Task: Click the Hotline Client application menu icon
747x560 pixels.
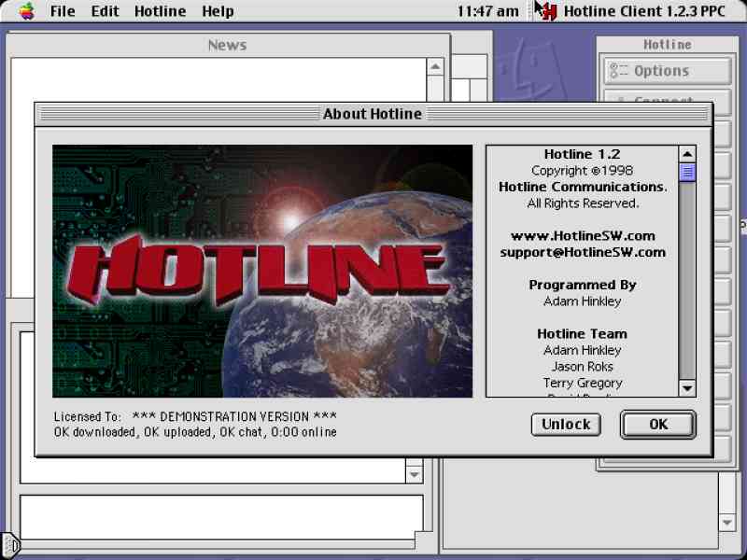Action: (546, 11)
